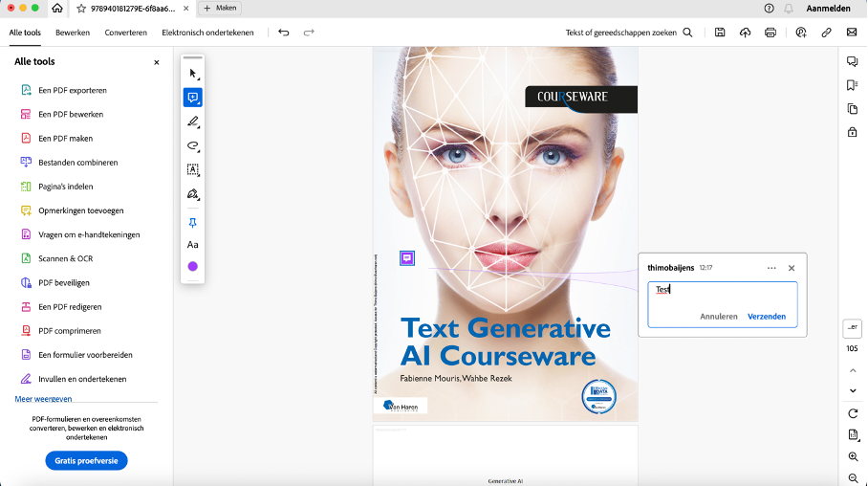The height and width of the screenshot is (486, 868).
Task: Open document protection lock panel
Action: pyautogui.click(x=853, y=132)
